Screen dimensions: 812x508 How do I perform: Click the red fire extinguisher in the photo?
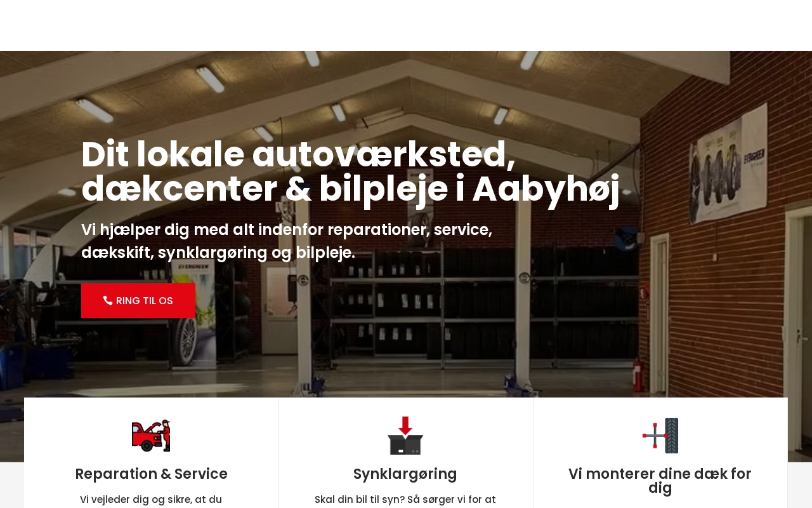[639, 374]
